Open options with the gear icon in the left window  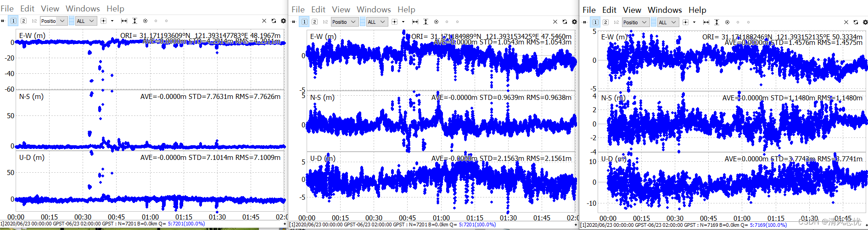[283, 21]
